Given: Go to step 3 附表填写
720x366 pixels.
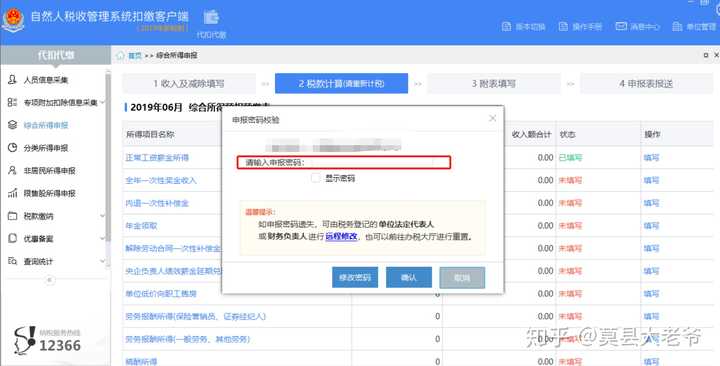Looking at the screenshot, I should coord(494,84).
